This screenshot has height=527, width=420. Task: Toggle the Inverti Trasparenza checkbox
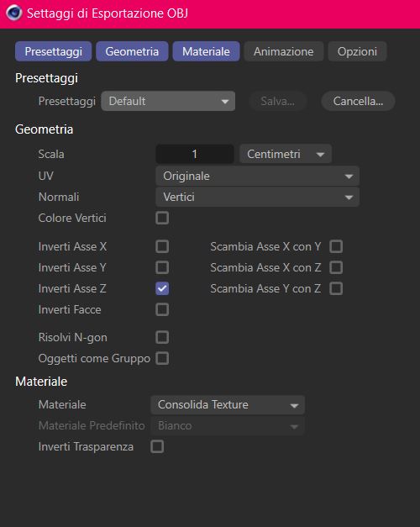click(x=157, y=446)
